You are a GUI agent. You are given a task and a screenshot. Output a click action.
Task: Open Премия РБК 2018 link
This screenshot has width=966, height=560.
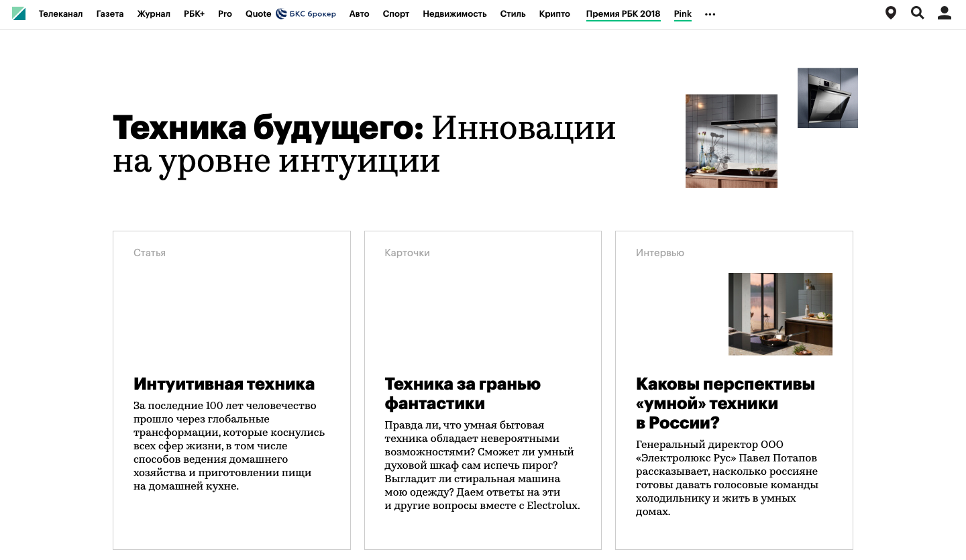[x=623, y=13]
